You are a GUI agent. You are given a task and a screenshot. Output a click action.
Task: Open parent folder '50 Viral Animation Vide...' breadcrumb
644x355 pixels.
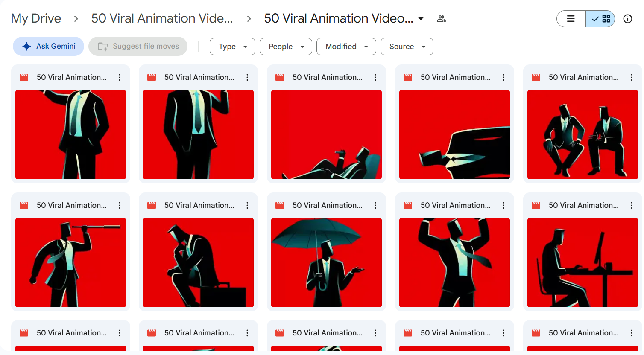tap(162, 18)
